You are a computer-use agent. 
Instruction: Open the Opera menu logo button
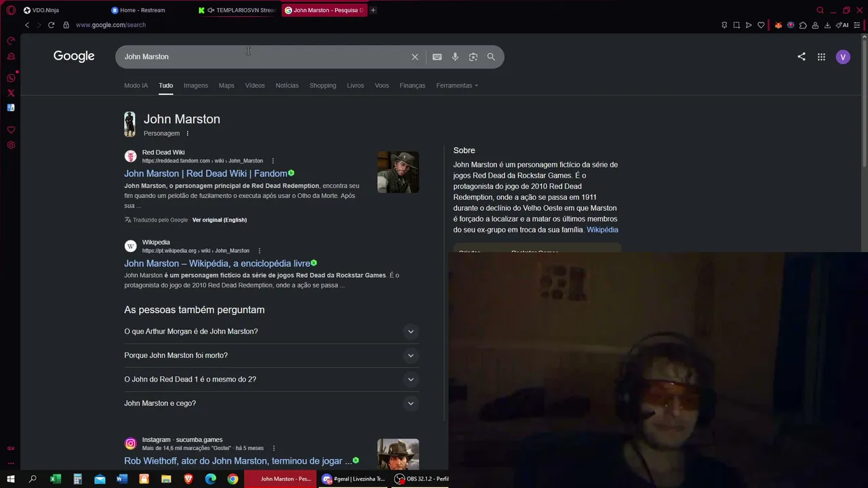pyautogui.click(x=11, y=10)
